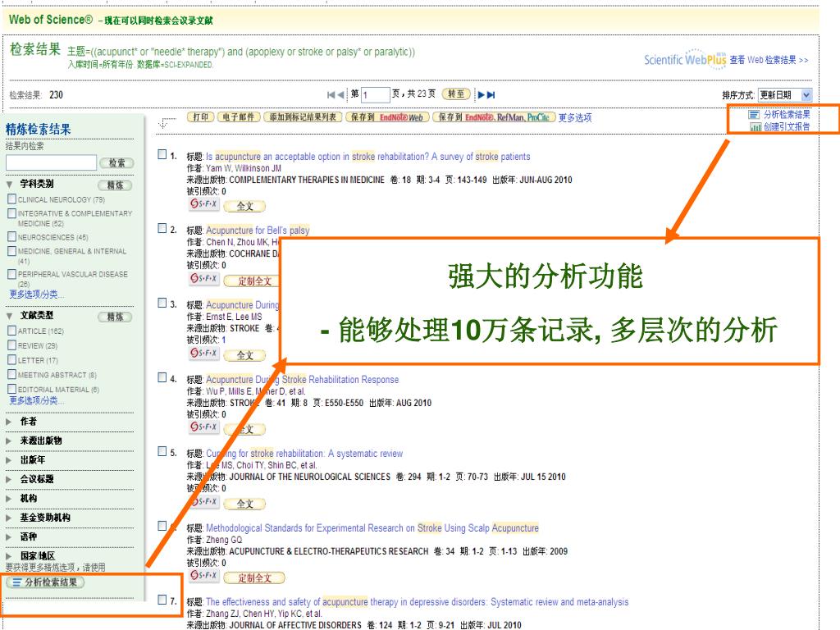Viewport: 840px width, 630px height.
Task: Open the 排序方式 sort dropdown
Action: 785,95
